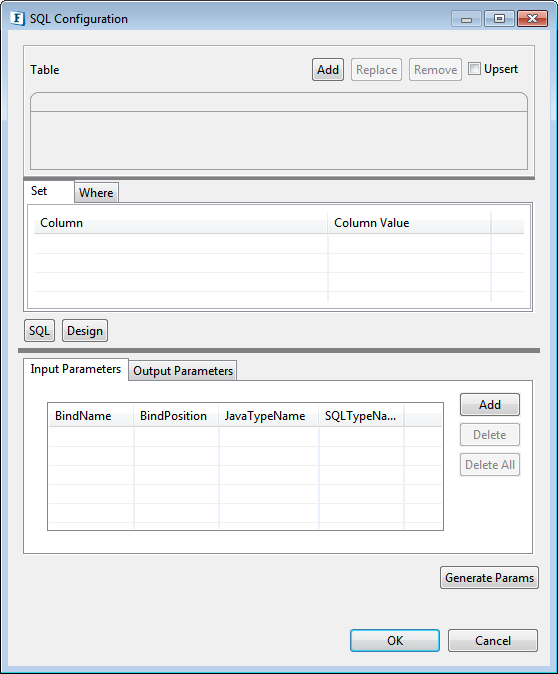Switch to SQL view button
This screenshot has height=674, width=558.
click(40, 331)
